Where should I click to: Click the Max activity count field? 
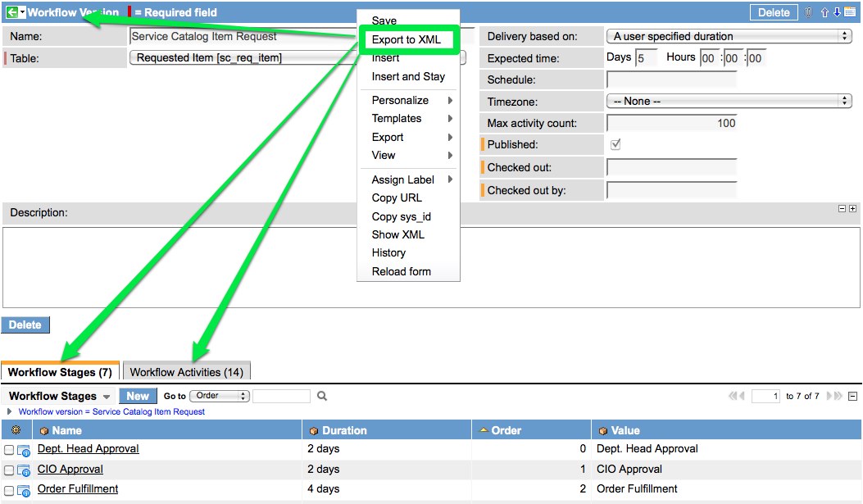(x=671, y=123)
